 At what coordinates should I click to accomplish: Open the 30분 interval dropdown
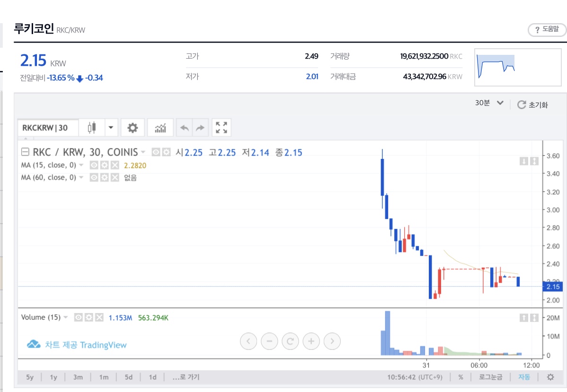(489, 103)
